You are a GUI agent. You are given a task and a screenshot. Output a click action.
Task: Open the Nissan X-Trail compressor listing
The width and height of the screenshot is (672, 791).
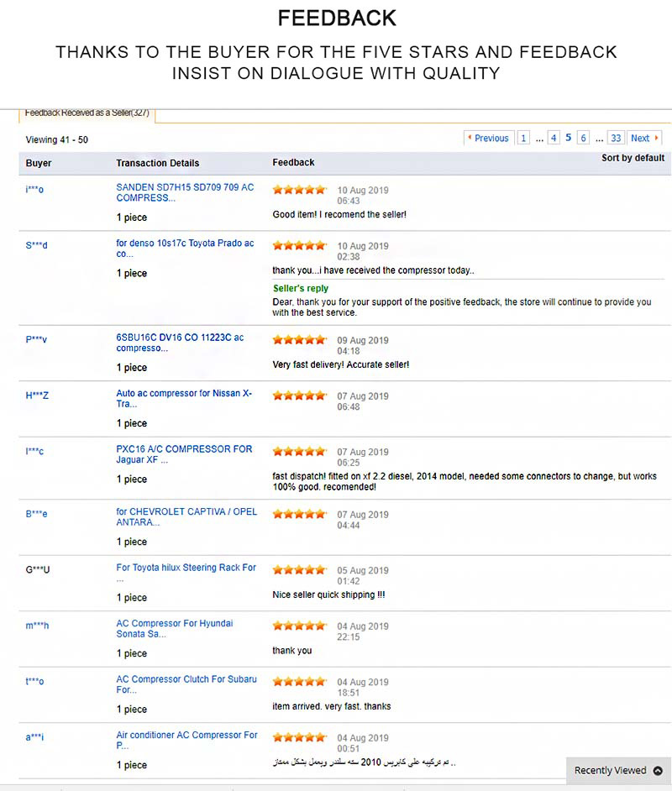(184, 399)
